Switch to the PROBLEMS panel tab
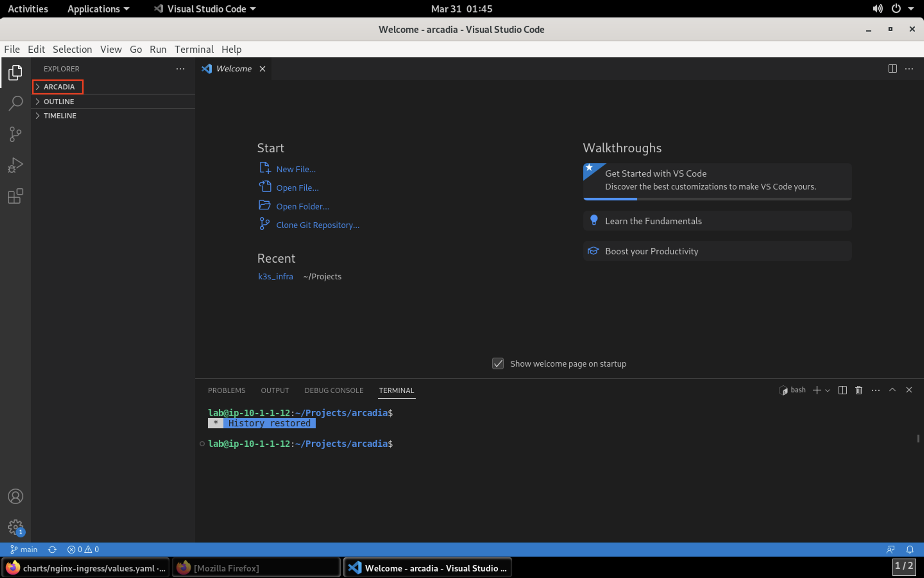The height and width of the screenshot is (578, 924). pyautogui.click(x=227, y=390)
